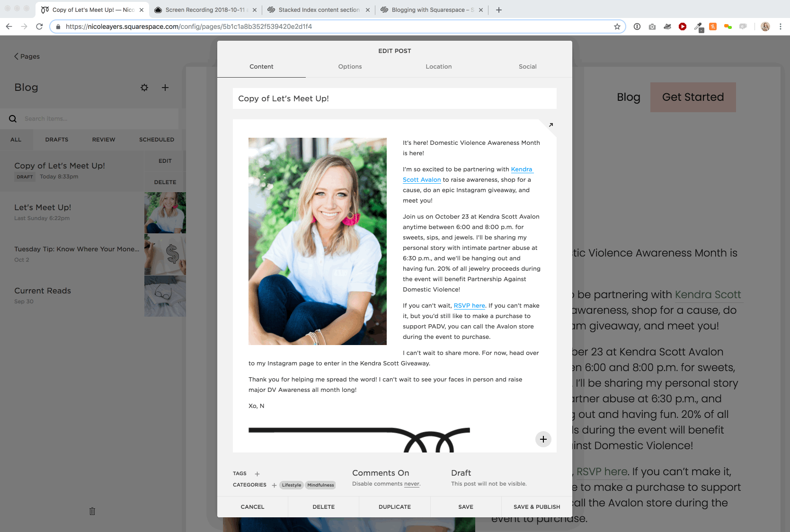Screen dimensions: 790x532
Task: Open Chrome menu with three dots
Action: pyautogui.click(x=781, y=27)
